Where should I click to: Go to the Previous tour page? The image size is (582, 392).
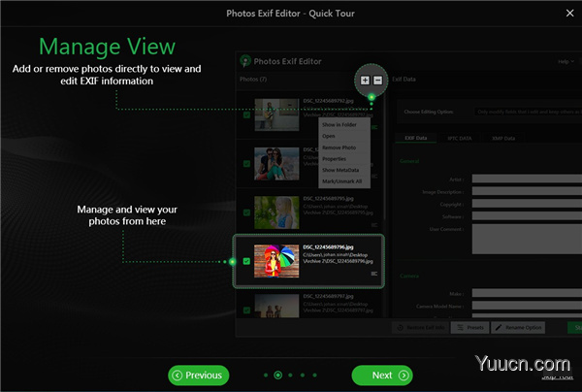pos(199,376)
